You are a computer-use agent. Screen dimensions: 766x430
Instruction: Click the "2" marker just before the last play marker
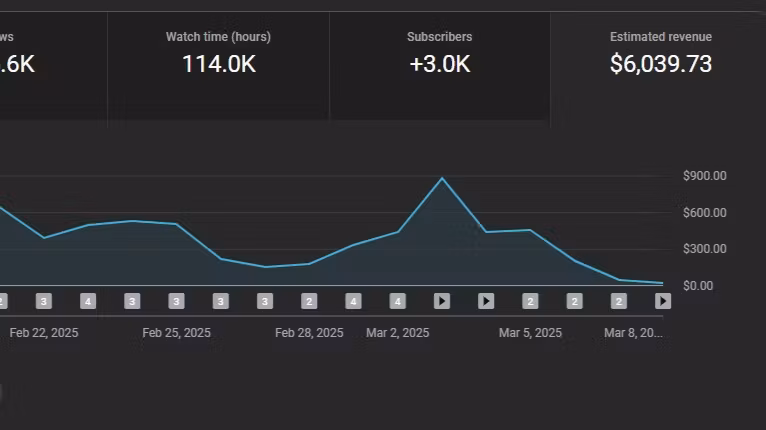coord(619,301)
